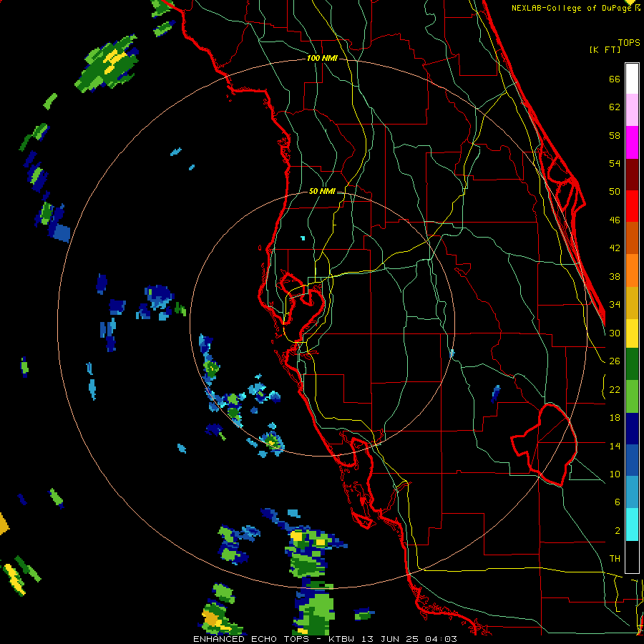The image size is (644, 644).
Task: Click the 10 legend value
Action: coord(615,474)
